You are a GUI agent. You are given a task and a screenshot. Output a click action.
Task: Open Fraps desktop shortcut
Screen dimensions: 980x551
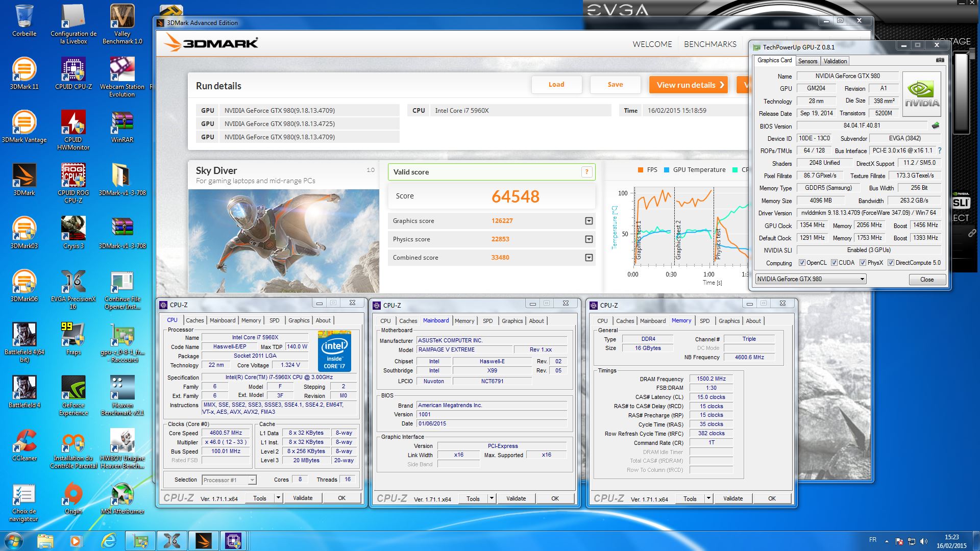pos(73,339)
